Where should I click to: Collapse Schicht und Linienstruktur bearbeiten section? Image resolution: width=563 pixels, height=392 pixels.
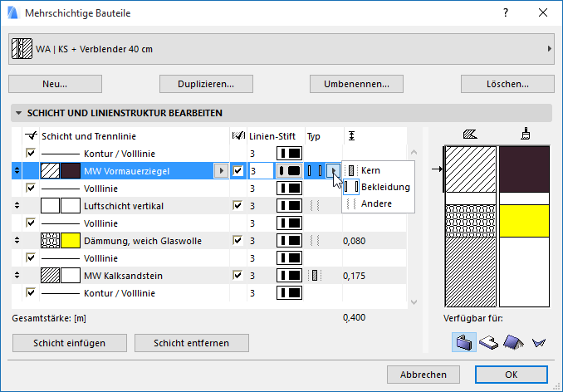point(17,113)
